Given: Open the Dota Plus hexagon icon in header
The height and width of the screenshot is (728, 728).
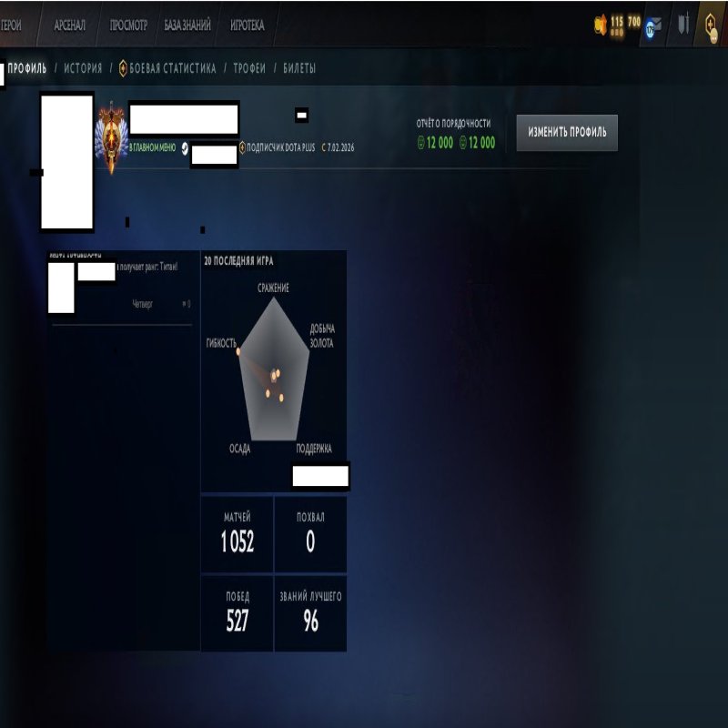Looking at the screenshot, I should (x=711, y=26).
